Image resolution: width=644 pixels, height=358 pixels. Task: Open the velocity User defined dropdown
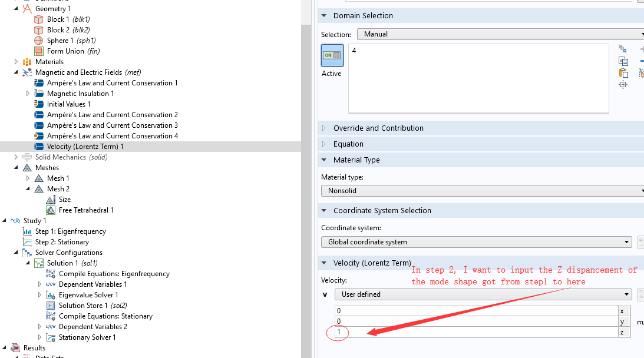[483, 294]
